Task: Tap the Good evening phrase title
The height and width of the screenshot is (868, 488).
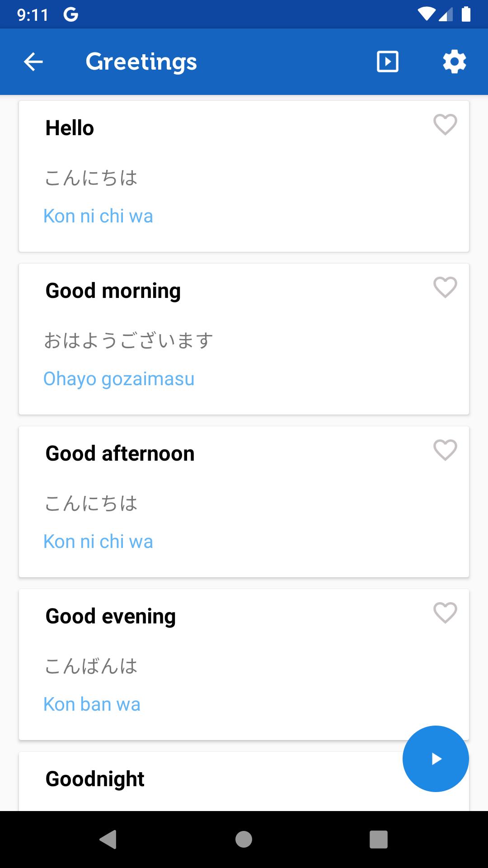Action: [111, 616]
